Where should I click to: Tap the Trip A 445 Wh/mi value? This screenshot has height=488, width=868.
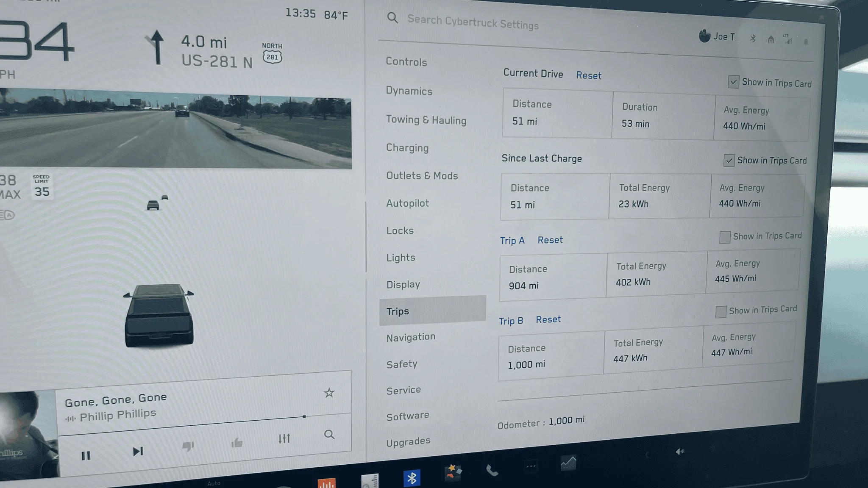(735, 279)
